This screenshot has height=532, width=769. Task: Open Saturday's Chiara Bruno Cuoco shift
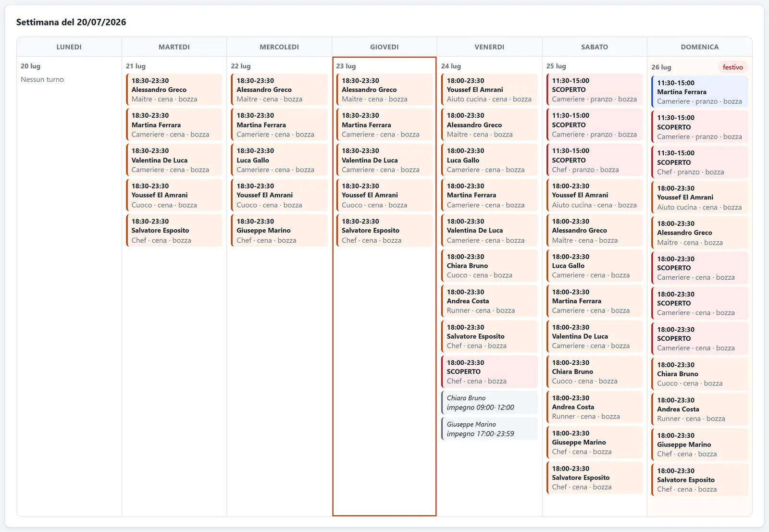595,371
